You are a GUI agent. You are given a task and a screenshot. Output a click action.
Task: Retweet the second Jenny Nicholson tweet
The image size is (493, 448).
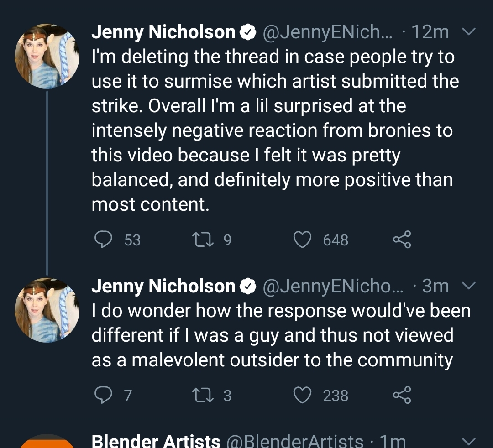[x=201, y=395]
